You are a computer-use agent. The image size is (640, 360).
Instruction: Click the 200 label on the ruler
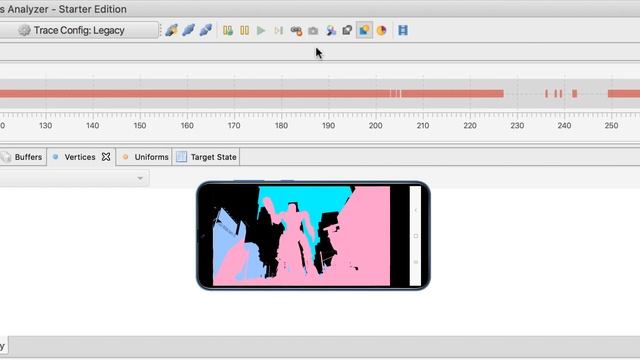(x=376, y=126)
